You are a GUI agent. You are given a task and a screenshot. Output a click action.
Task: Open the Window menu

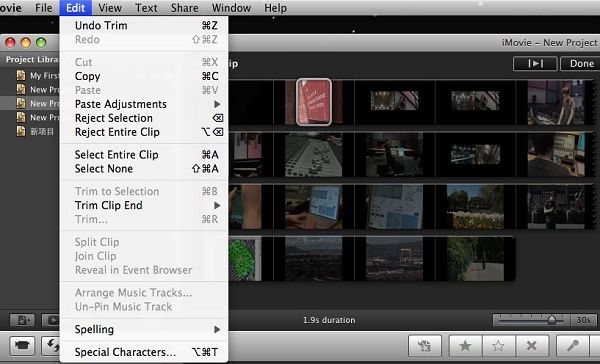tap(231, 8)
